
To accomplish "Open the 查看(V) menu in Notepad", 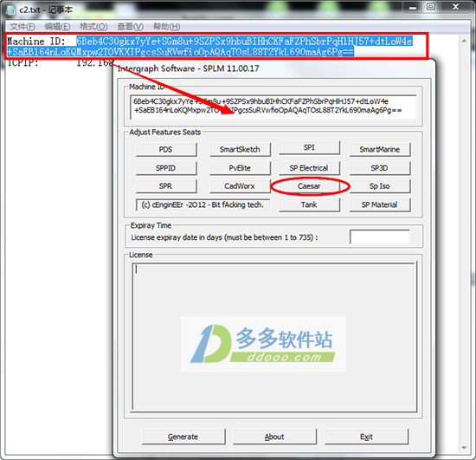I will (x=130, y=27).
